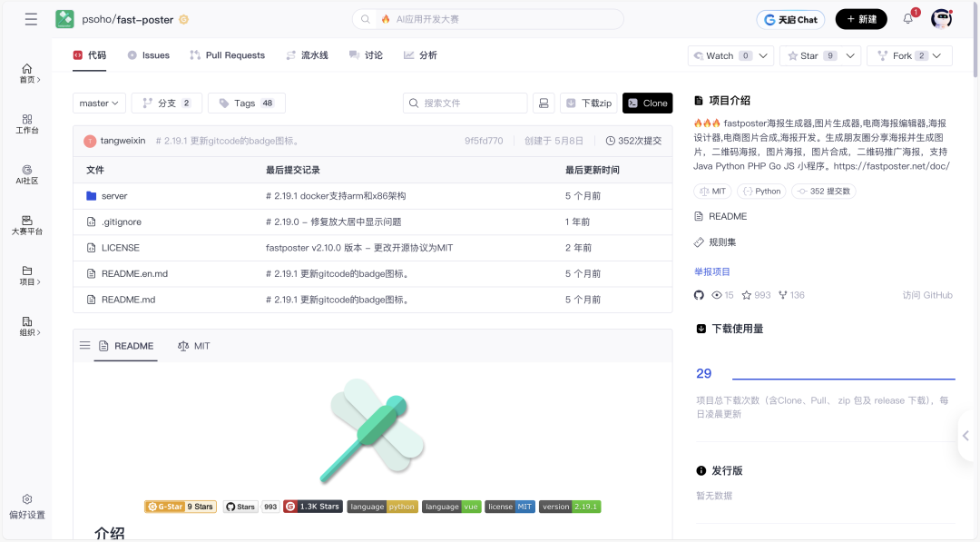Expand the Fork dropdown arrow
Image resolution: width=980 pixels, height=542 pixels.
point(936,55)
